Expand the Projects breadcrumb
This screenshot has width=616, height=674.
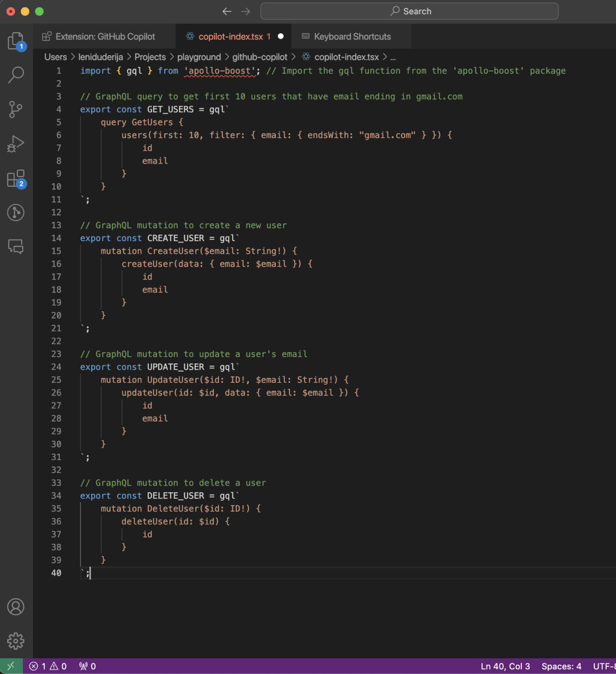[150, 57]
